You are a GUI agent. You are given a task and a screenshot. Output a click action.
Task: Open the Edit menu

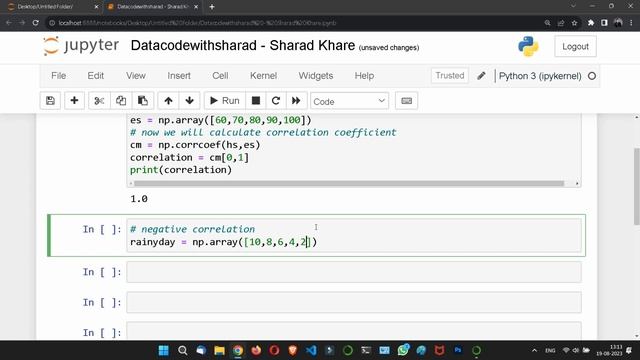coord(96,76)
